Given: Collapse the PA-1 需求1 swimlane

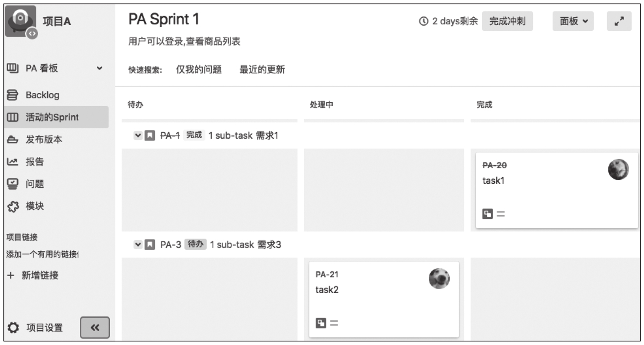Looking at the screenshot, I should coord(138,136).
